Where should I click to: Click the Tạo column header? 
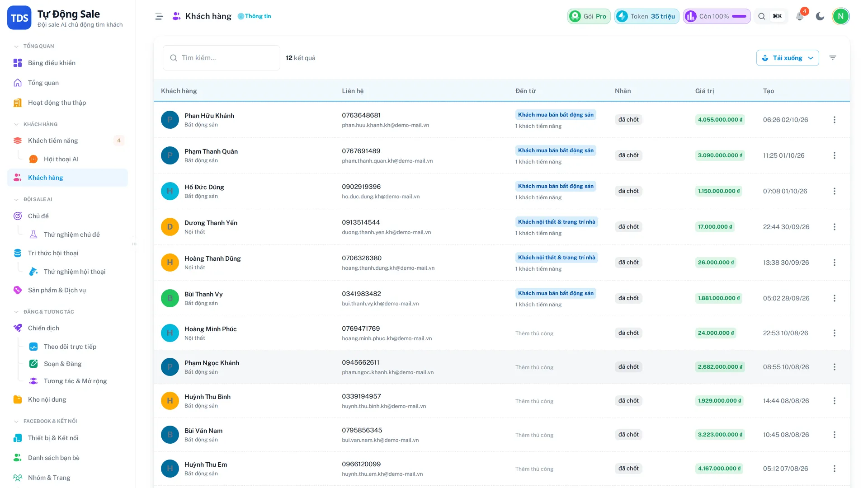[769, 91]
